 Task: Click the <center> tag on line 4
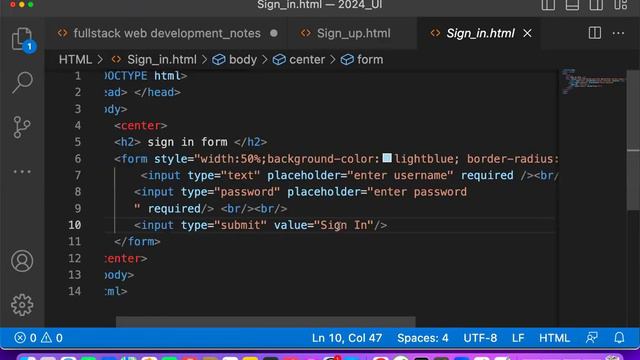141,125
